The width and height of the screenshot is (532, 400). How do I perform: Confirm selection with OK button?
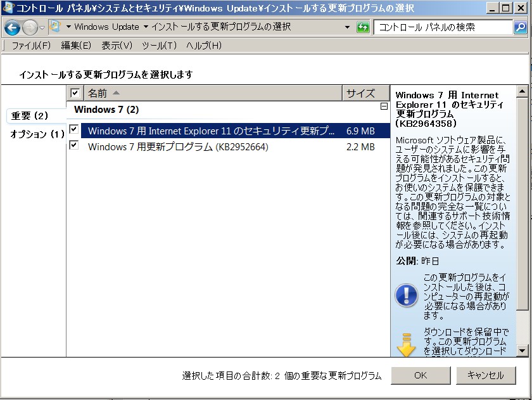pyautogui.click(x=421, y=375)
